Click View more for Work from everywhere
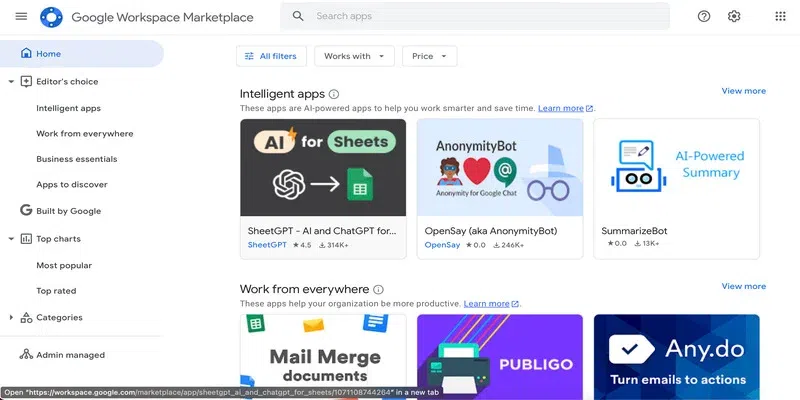This screenshot has width=800, height=400. pos(743,286)
